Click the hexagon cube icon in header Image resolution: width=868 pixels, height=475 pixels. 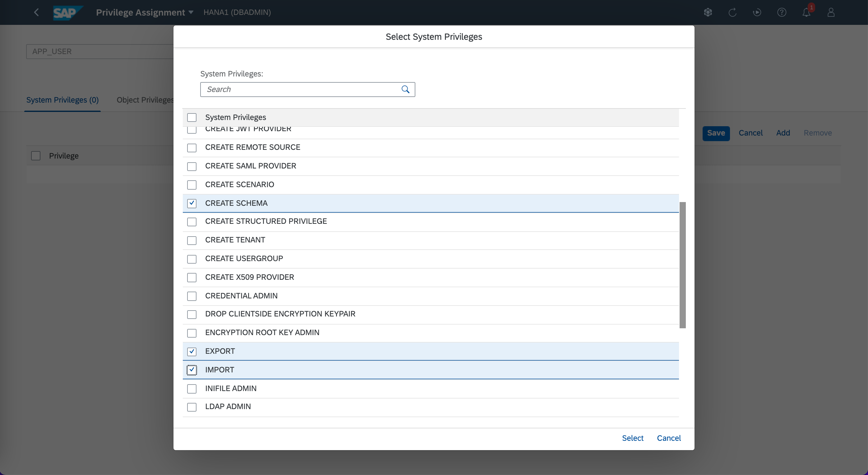click(x=708, y=12)
